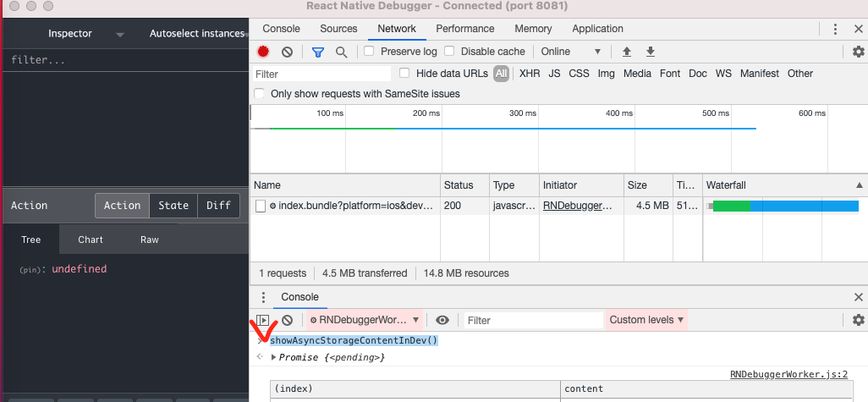
Task: Import HAR file upload icon
Action: coord(627,52)
